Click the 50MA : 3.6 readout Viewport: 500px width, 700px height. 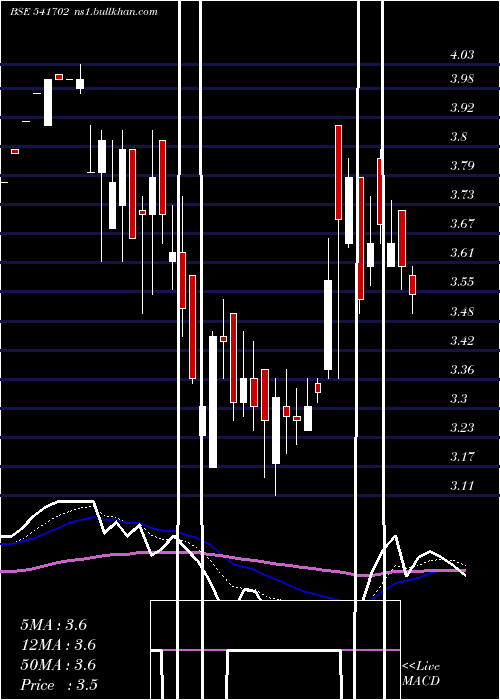point(58,665)
